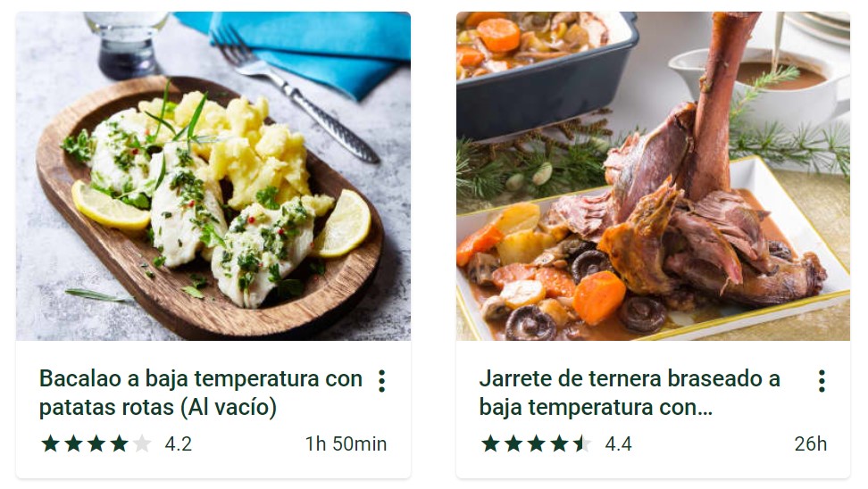868x489 pixels.
Task: Click the third star of the Jarrete rating
Action: tap(537, 443)
